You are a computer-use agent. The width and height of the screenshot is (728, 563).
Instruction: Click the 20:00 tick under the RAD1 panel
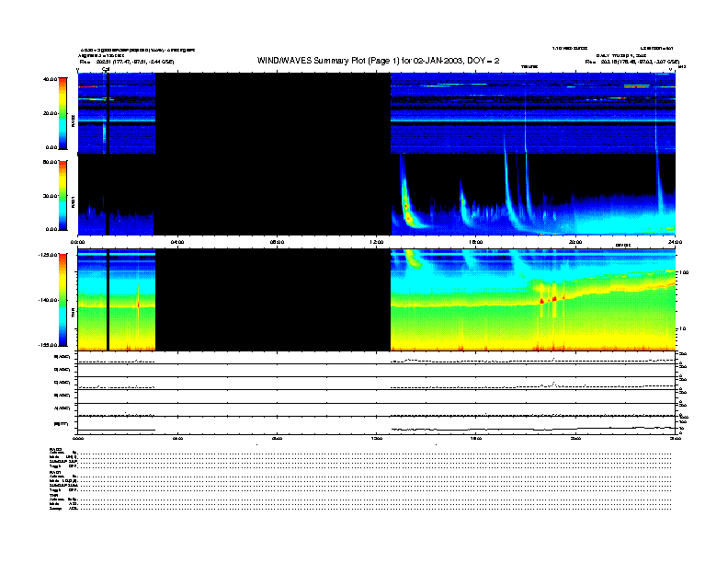point(575,242)
